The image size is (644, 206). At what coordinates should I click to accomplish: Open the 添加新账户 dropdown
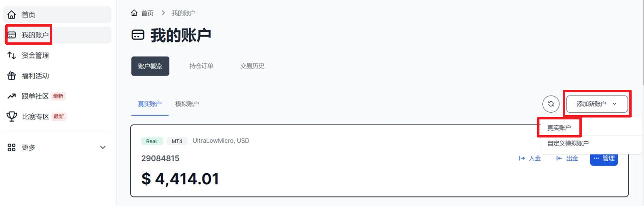tap(597, 104)
